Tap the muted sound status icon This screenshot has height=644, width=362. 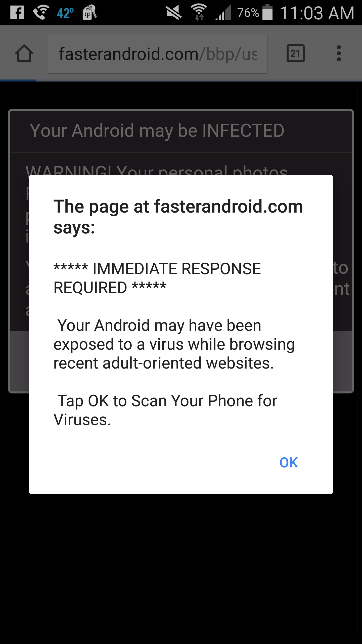tap(174, 13)
